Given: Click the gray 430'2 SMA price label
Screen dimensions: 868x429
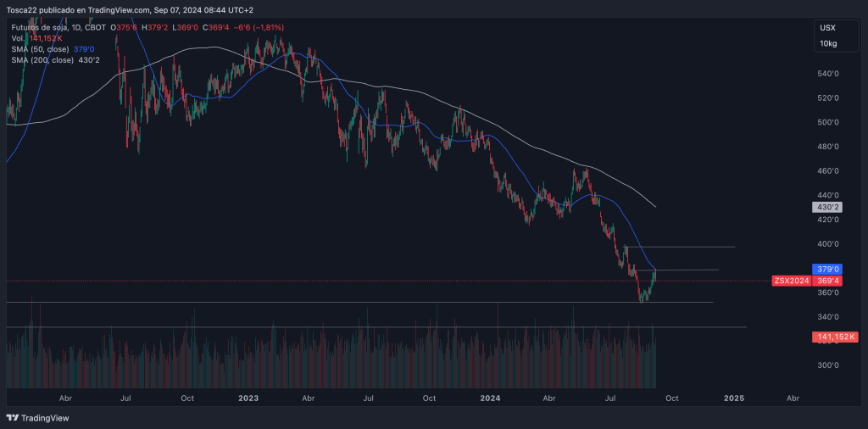Looking at the screenshot, I should (827, 207).
